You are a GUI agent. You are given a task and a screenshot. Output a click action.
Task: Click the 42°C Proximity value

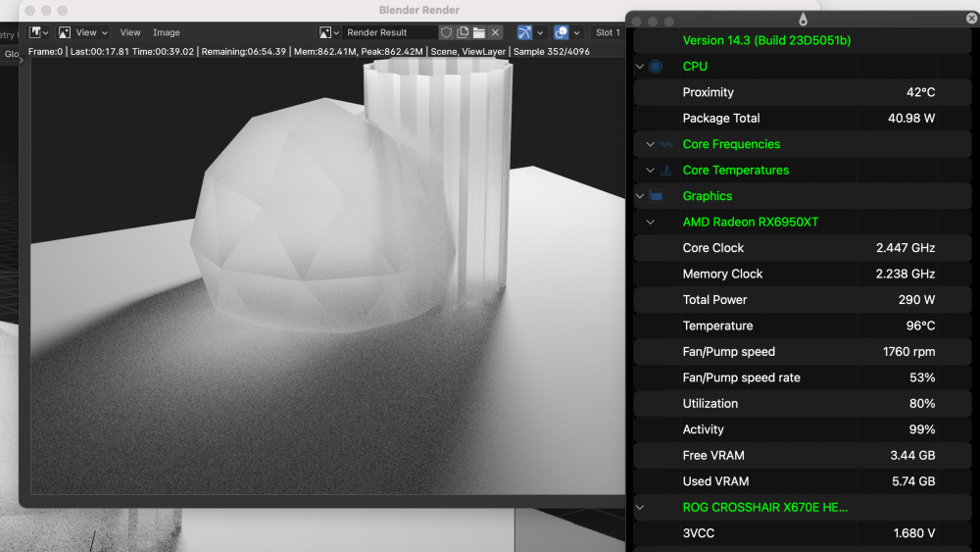[x=920, y=92]
